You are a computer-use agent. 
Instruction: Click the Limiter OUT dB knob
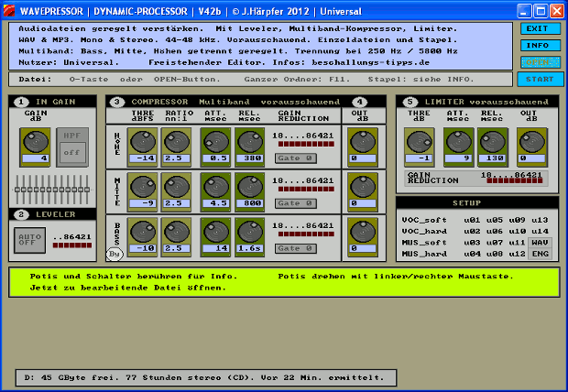pos(532,142)
